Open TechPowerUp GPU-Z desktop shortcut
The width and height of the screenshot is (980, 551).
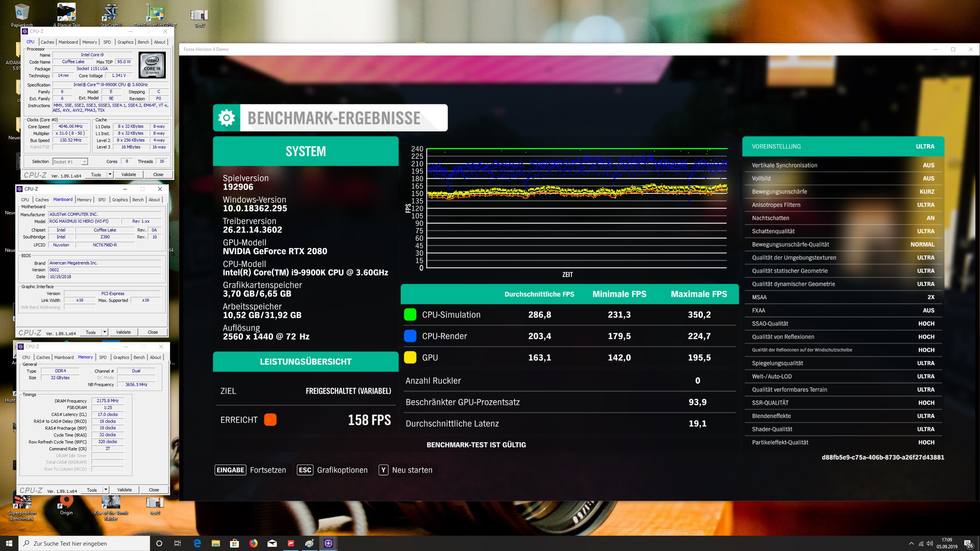pyautogui.click(x=155, y=13)
